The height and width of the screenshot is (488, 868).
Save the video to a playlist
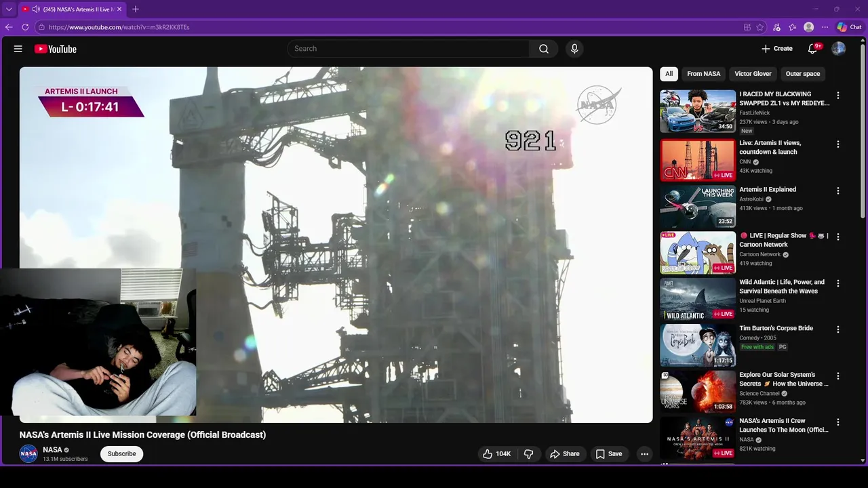pos(608,454)
